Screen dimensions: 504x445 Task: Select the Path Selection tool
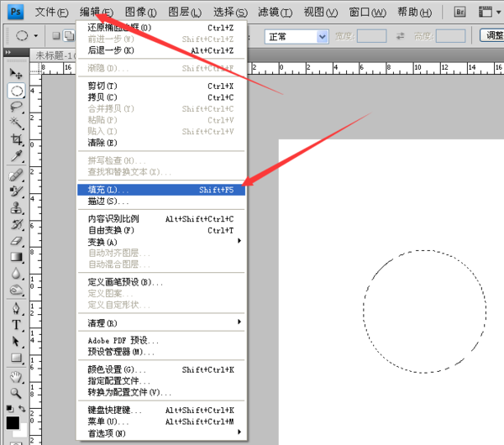[16, 341]
